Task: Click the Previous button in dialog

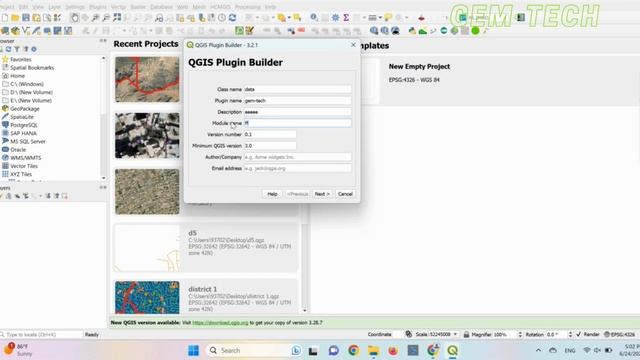Action: pyautogui.click(x=297, y=194)
